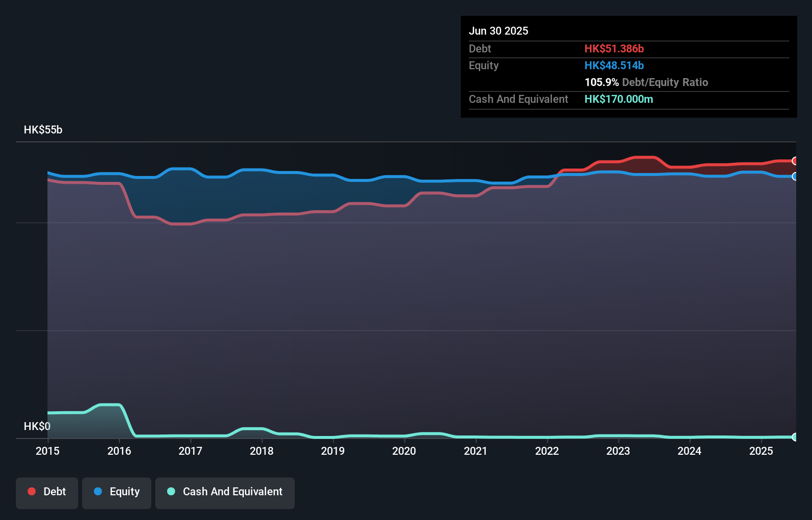Screen dimensions: 812x520
Task: Click the teal endpoint marker on cash line
Action: [x=795, y=437]
